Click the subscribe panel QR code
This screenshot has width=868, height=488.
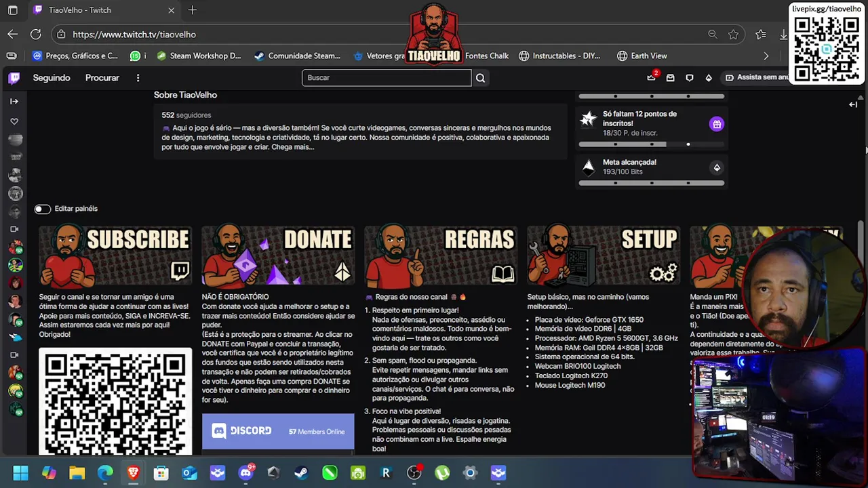tap(115, 401)
